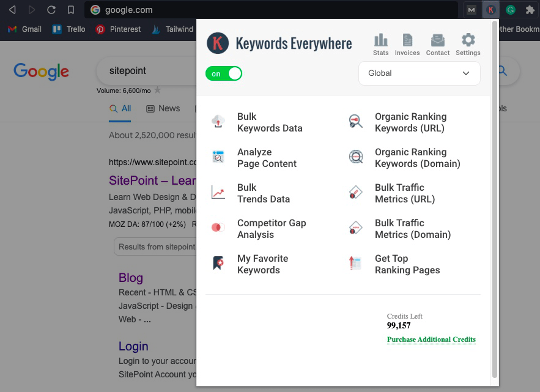Viewport: 540px width, 392px height.
Task: Open the Blog sitelink result
Action: (x=130, y=278)
